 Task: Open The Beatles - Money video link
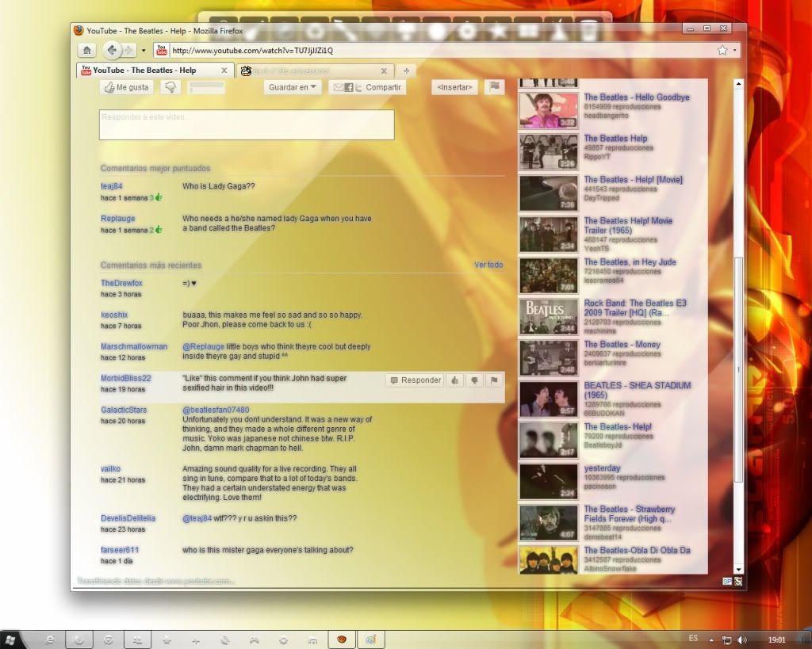(622, 344)
